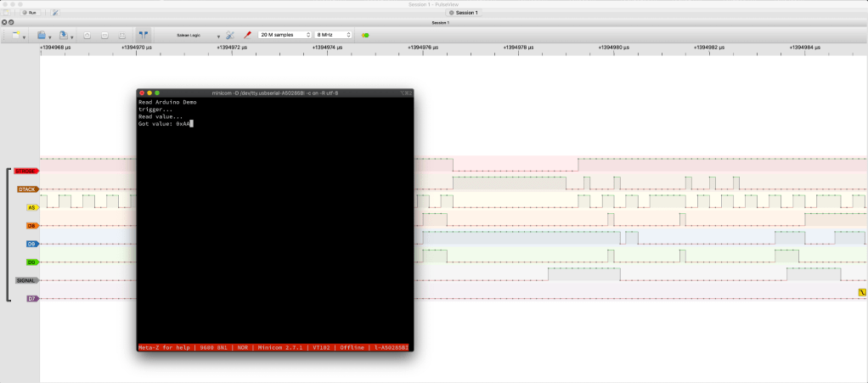
Task: Open the 20 M samples dropdown
Action: point(285,35)
